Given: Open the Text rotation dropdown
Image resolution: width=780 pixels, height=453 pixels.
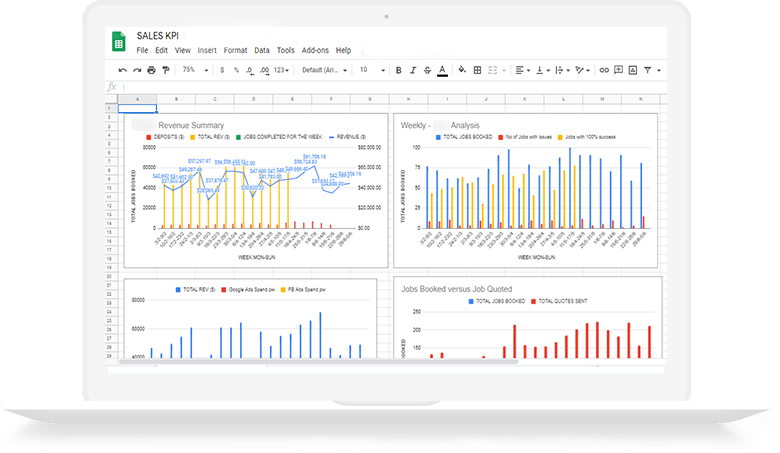Looking at the screenshot, I should point(582,71).
